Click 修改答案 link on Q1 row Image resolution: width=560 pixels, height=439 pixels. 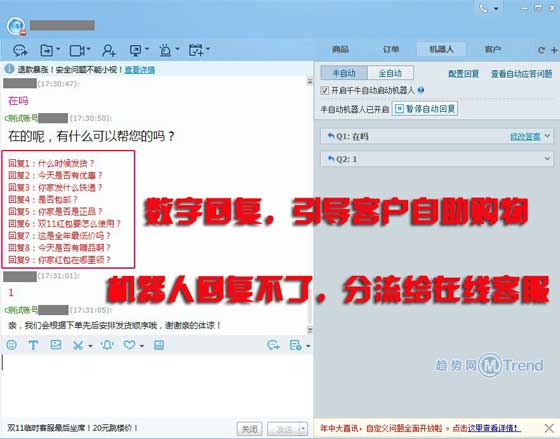[525, 136]
